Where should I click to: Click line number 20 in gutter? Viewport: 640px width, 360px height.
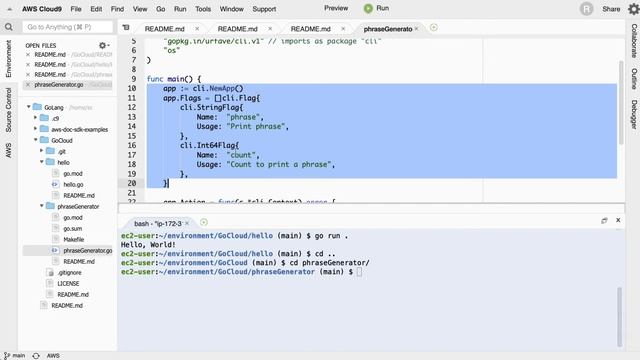[x=131, y=183]
